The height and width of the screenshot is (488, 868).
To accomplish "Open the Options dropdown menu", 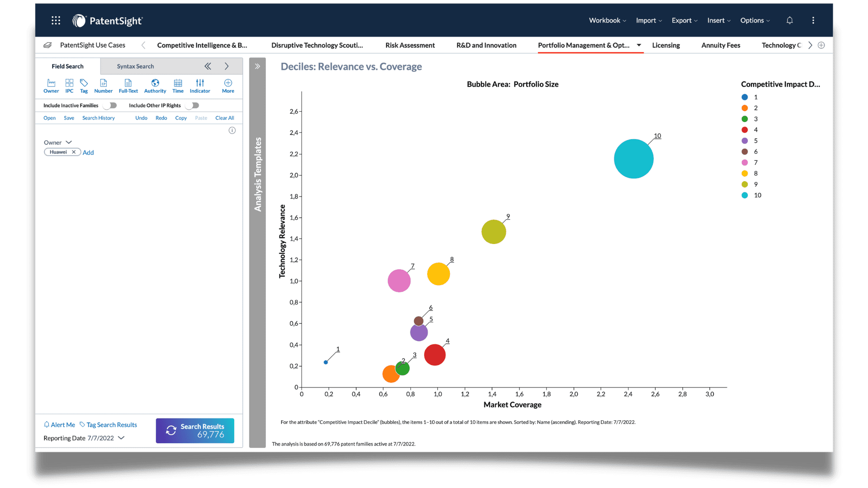I will coord(755,20).
